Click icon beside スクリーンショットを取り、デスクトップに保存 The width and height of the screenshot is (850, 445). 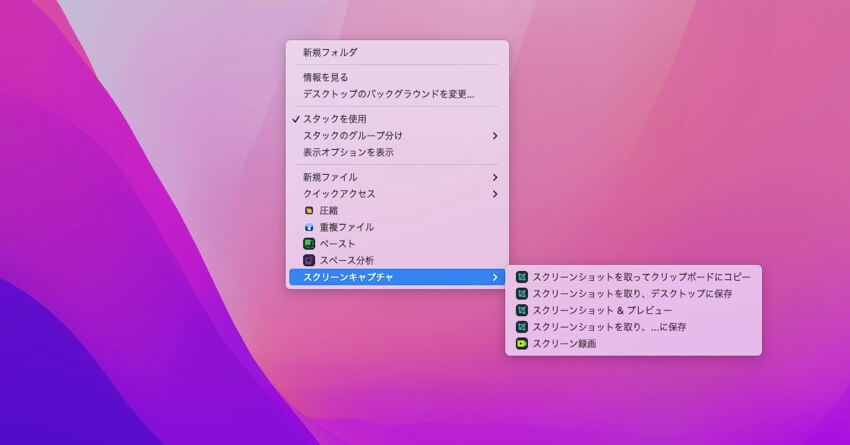[521, 294]
